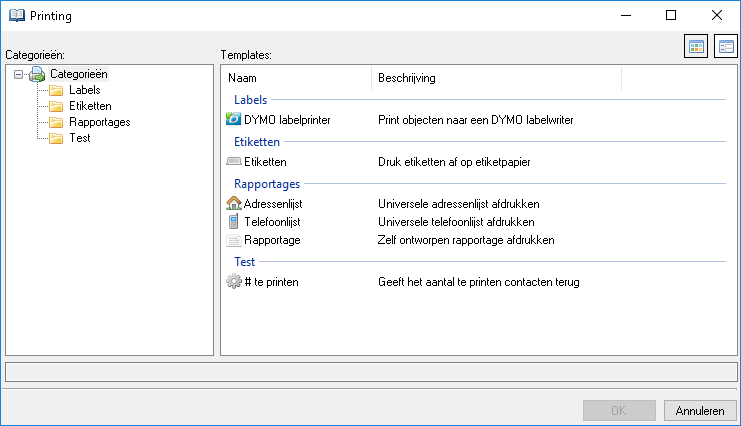Switch to tile view of templates
Image resolution: width=741 pixels, height=426 pixels.
696,47
